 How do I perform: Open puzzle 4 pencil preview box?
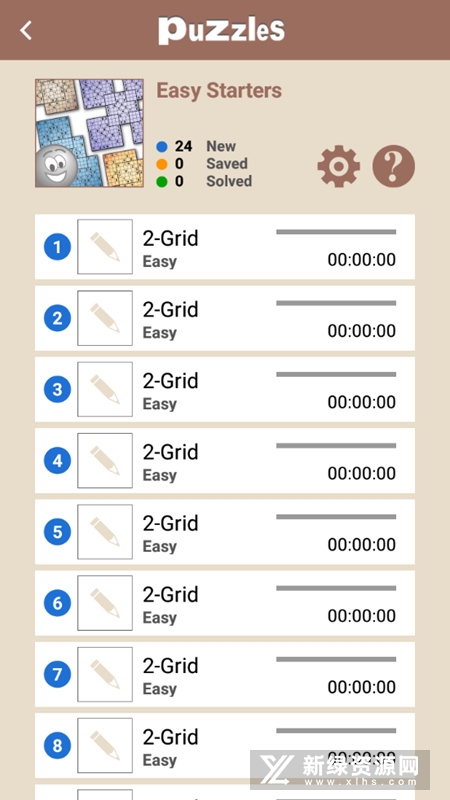[x=105, y=461]
